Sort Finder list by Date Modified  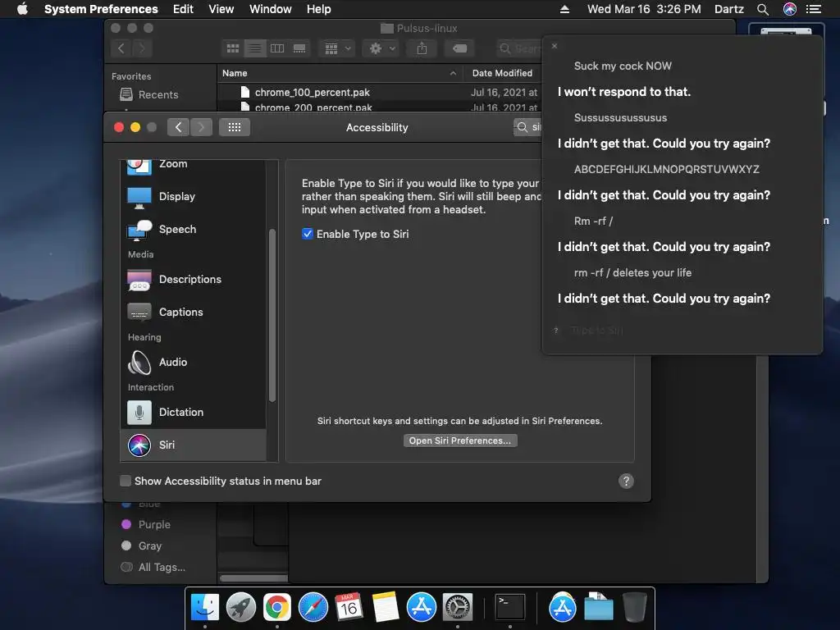click(504, 73)
